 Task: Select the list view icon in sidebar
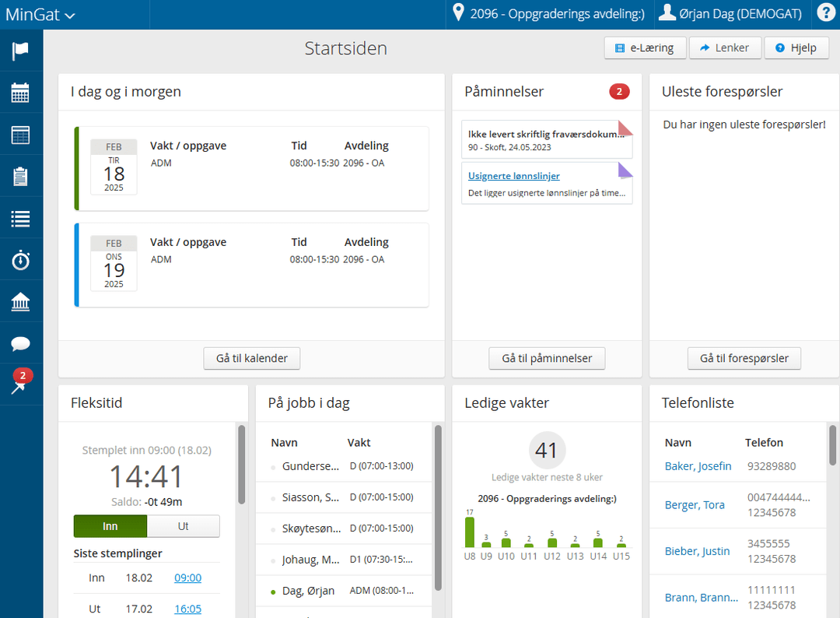pos(20,218)
